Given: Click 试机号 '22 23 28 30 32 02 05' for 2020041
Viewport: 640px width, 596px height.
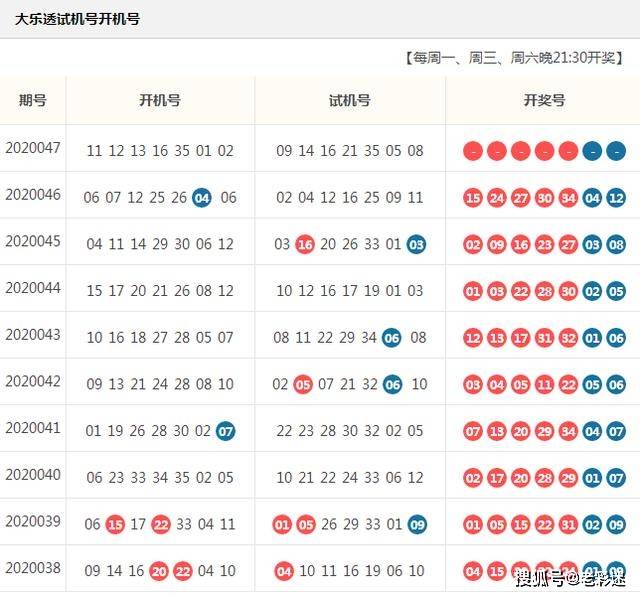Looking at the screenshot, I should pos(350,431).
